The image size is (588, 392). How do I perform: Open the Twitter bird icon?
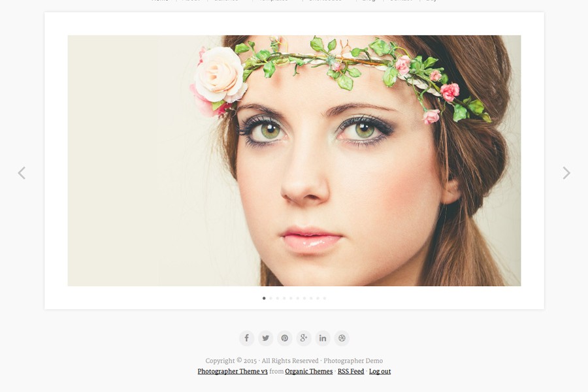265,338
